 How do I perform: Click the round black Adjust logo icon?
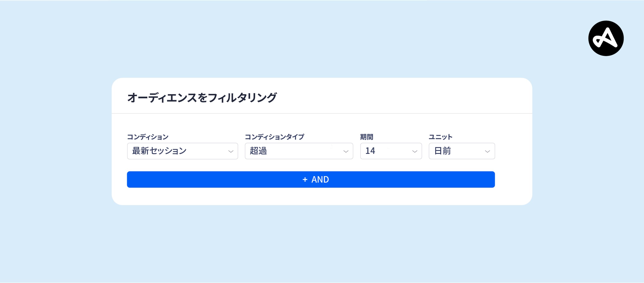pyautogui.click(x=606, y=38)
